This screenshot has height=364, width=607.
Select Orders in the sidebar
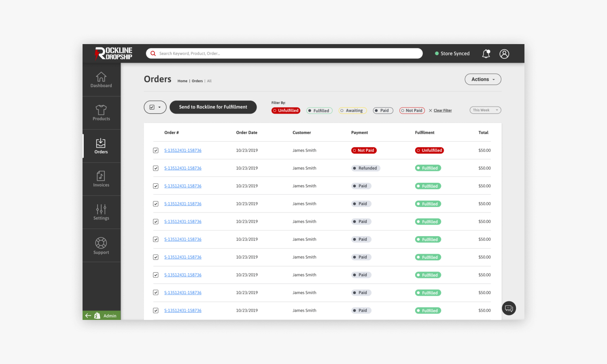pos(101,146)
